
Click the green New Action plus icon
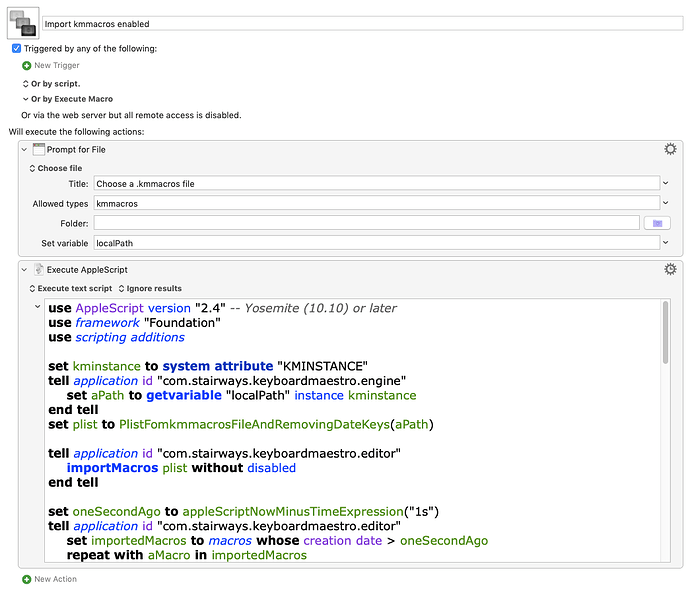tap(27, 579)
